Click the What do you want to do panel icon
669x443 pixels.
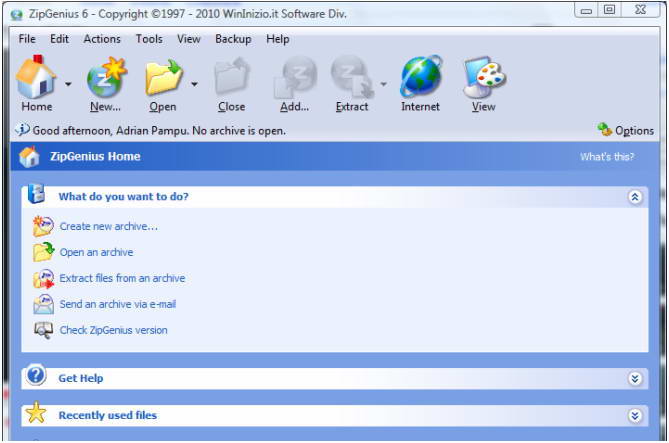[x=36, y=194]
